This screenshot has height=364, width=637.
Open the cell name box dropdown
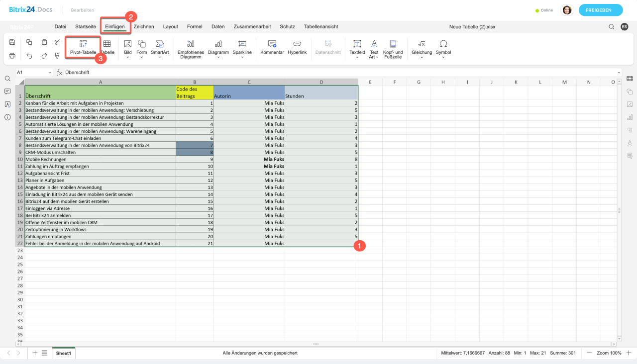(49, 73)
